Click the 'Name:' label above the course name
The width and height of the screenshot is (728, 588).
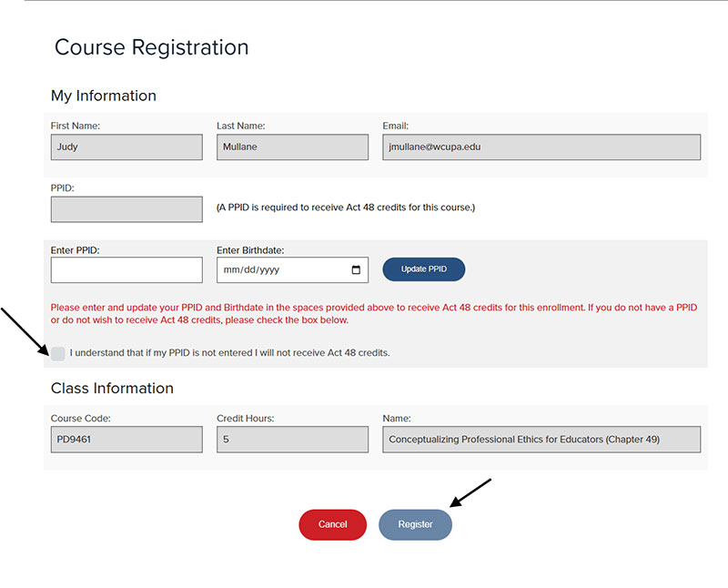point(397,419)
